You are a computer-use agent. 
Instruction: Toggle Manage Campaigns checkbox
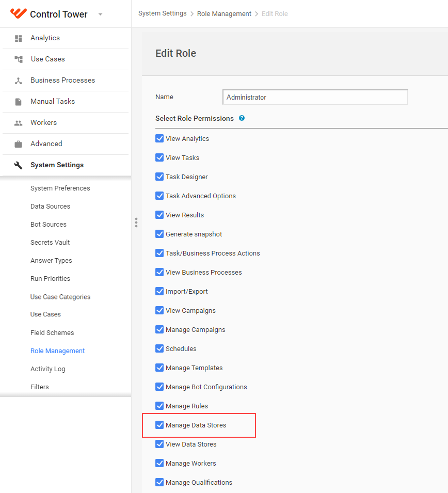tap(159, 329)
